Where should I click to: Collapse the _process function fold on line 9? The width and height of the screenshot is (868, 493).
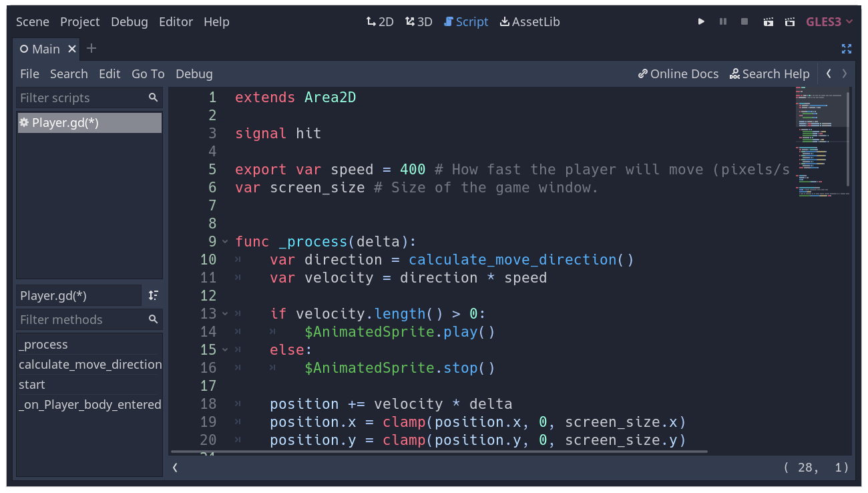(x=224, y=241)
